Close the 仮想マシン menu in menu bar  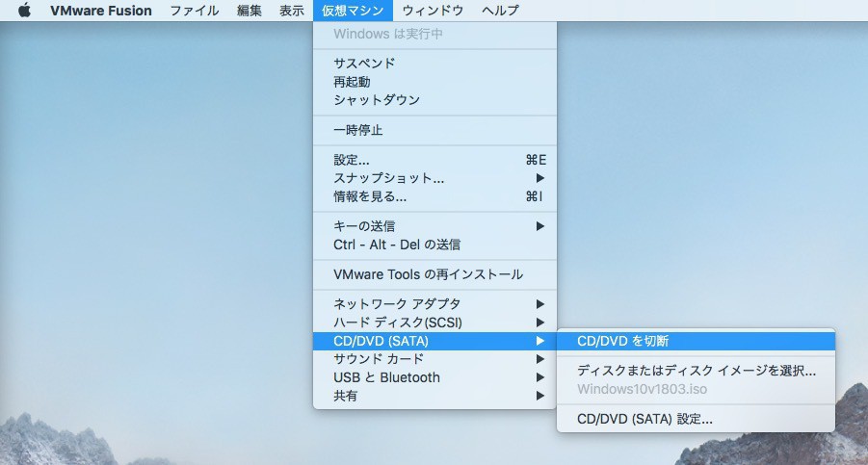[x=353, y=11]
